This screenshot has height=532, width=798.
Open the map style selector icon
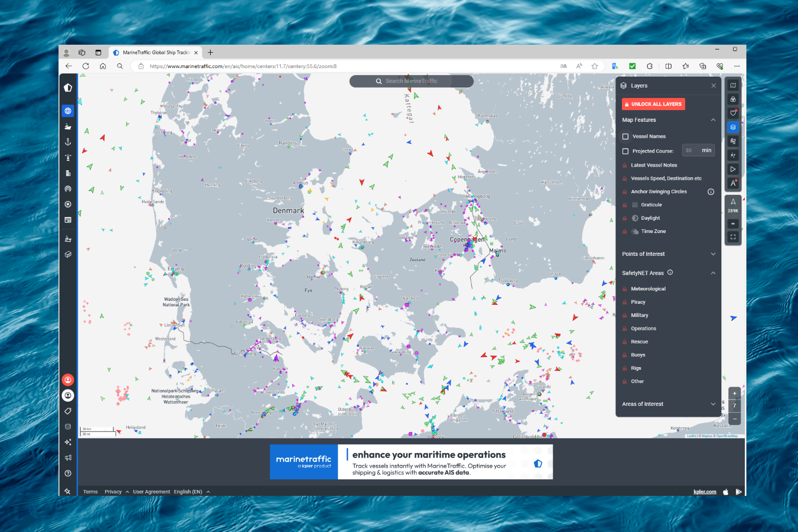733,85
